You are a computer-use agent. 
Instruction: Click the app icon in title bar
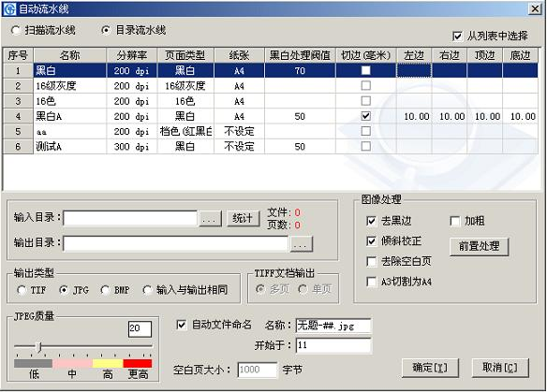click(x=9, y=8)
